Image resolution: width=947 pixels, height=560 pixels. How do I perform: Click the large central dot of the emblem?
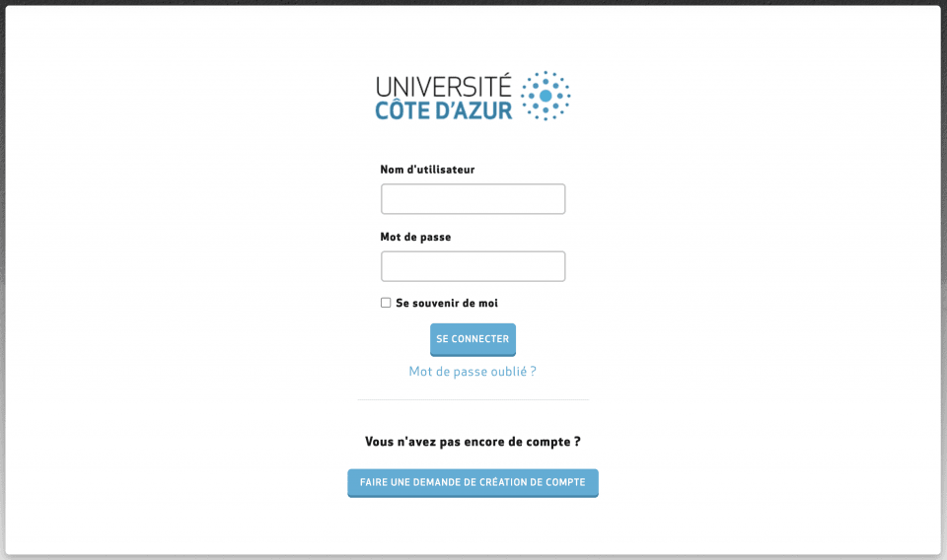point(546,96)
